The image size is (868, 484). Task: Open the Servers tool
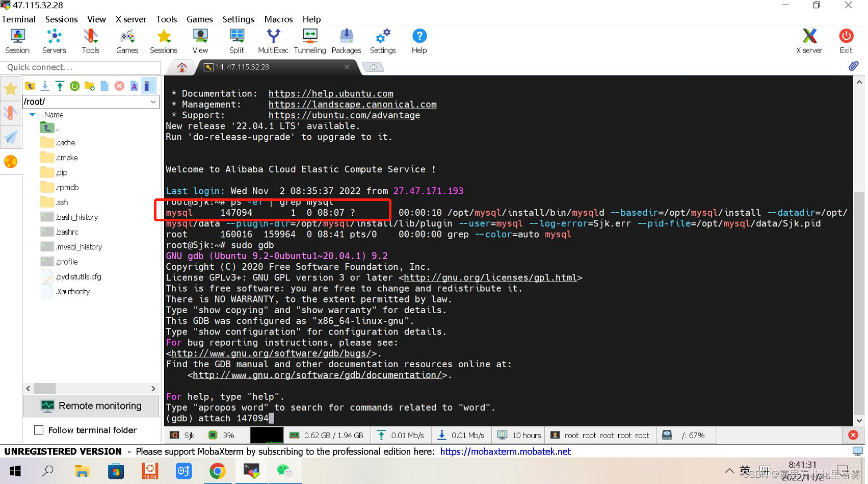(54, 41)
